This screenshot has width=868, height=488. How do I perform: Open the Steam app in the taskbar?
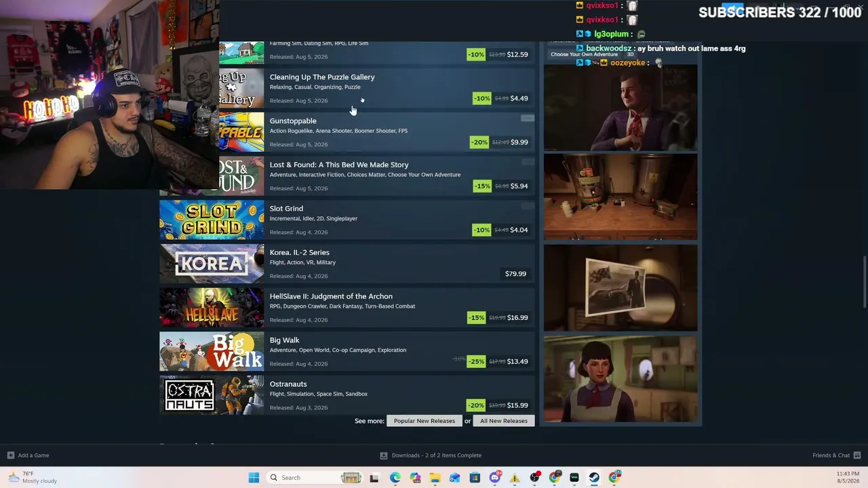point(594,478)
